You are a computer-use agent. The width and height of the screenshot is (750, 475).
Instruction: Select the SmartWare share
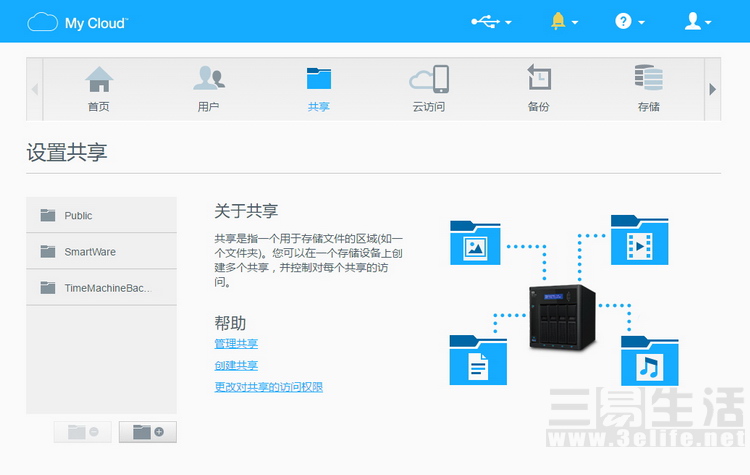click(x=101, y=251)
